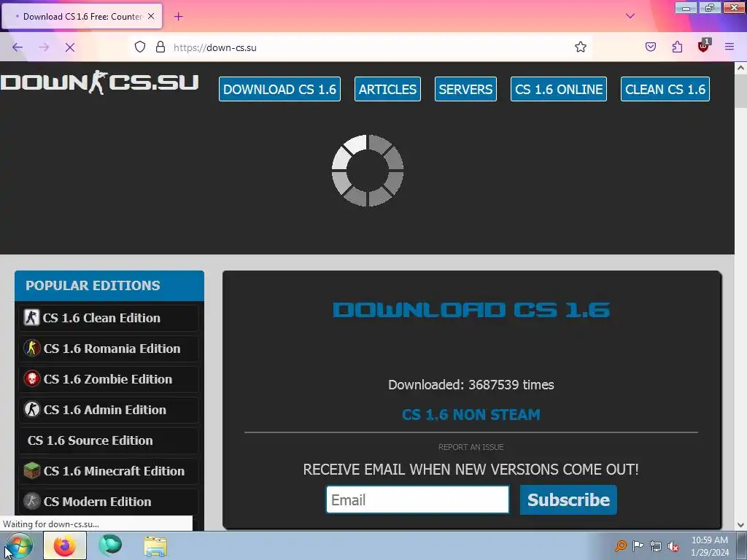Viewport: 747px width, 560px height.
Task: Click the DOWN-CS.SU site logo
Action: coord(99,83)
